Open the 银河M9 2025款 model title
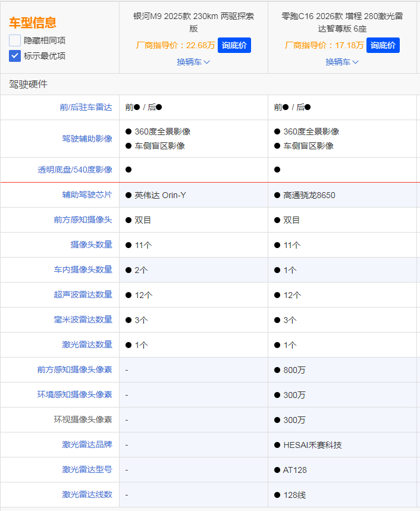The height and width of the screenshot is (511, 420). click(193, 22)
